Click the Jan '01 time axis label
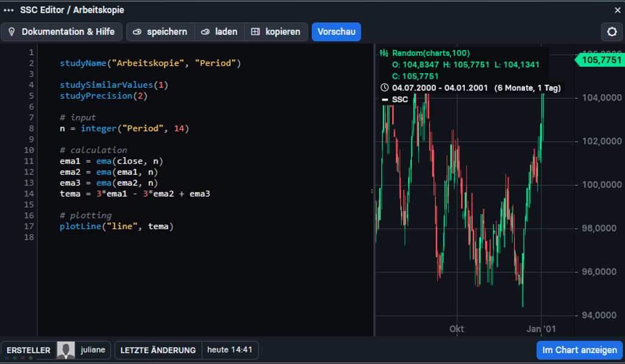625x364 pixels. point(541,329)
